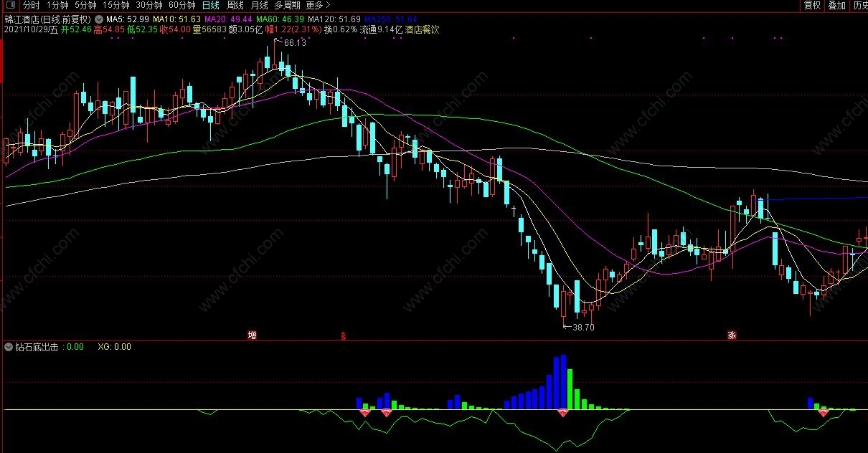Click the turnover rate 换0.62%
868x453 pixels.
[x=341, y=30]
